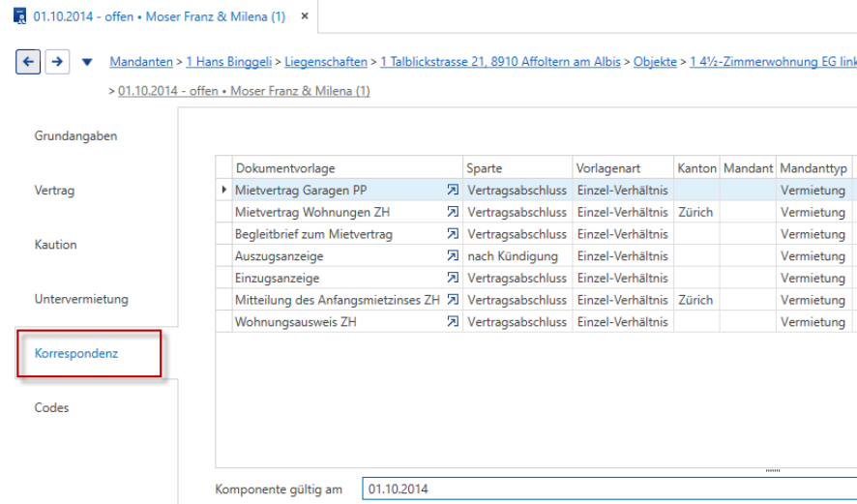Screen dimensions: 857x504
Task: Open the 4½-Zimmerwohnung EG breadcrumb link
Action: tap(773, 62)
